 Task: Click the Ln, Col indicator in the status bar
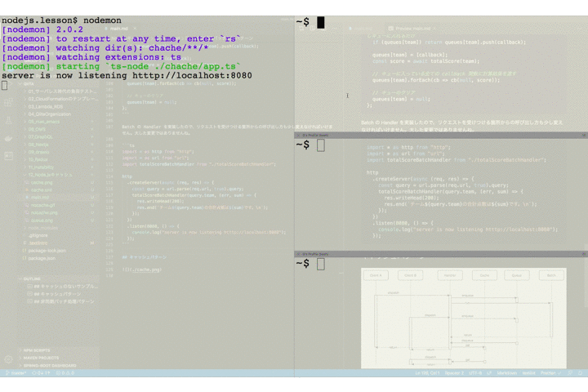point(427,373)
